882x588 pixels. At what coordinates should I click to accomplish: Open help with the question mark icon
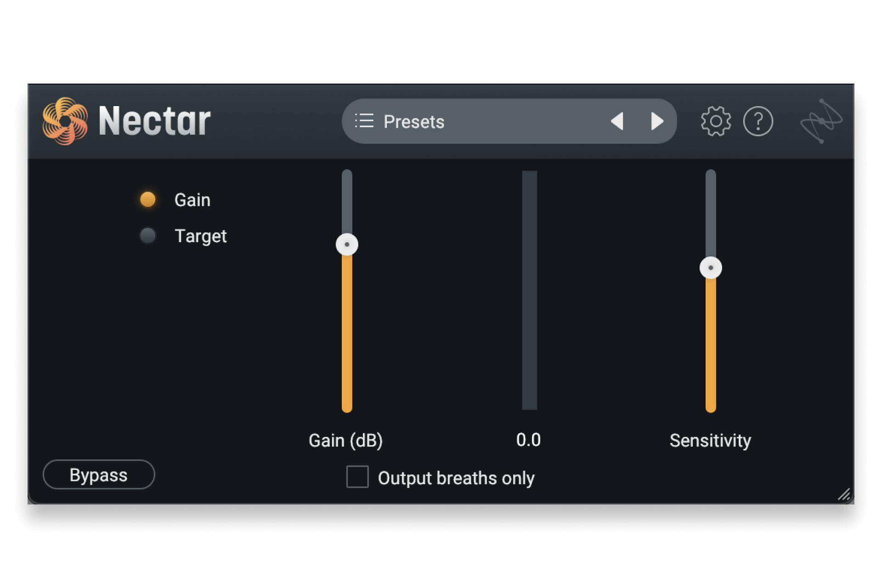click(758, 121)
